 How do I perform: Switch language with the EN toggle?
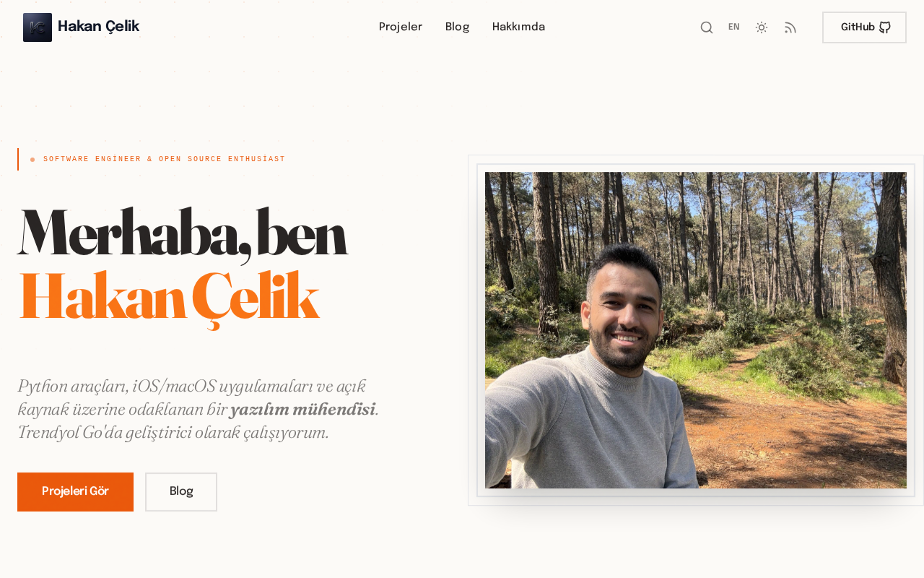point(734,27)
